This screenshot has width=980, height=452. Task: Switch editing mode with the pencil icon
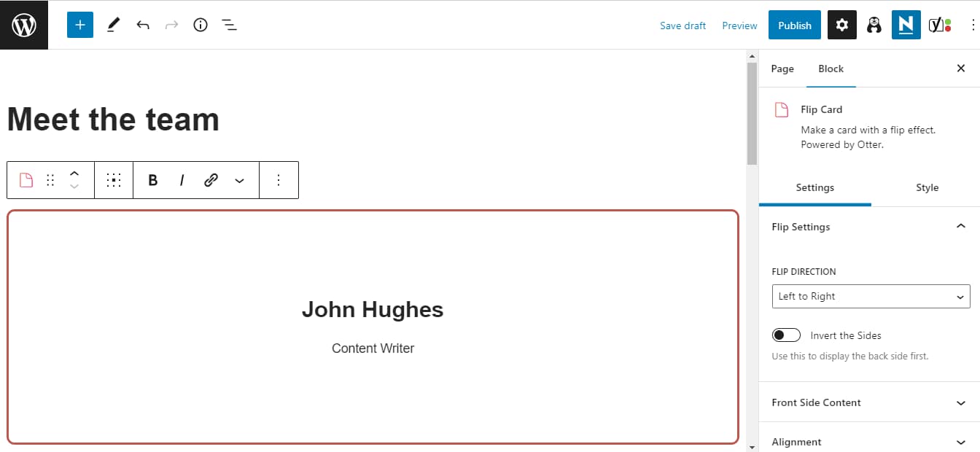coord(113,25)
